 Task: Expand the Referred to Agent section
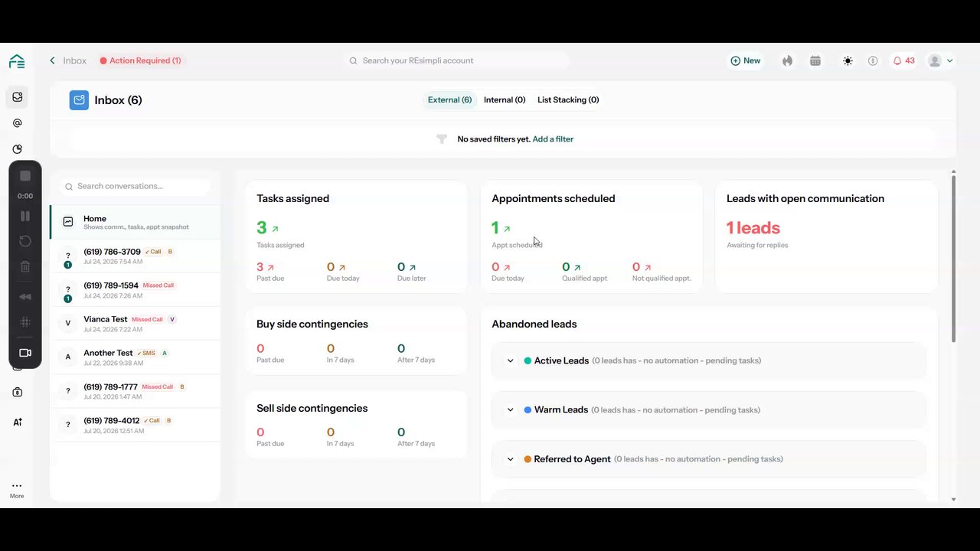[x=510, y=459]
